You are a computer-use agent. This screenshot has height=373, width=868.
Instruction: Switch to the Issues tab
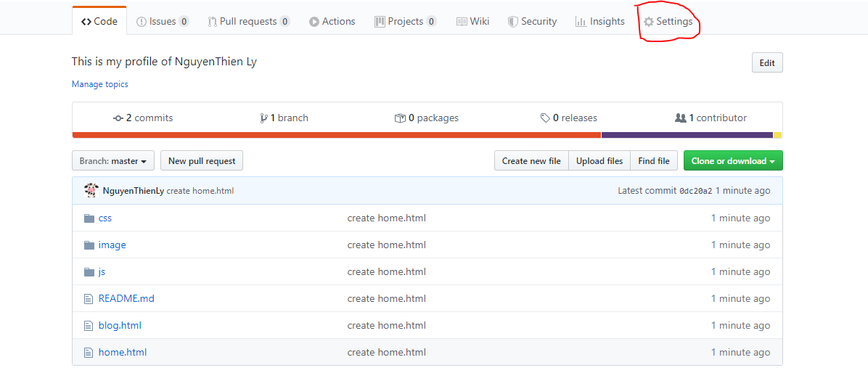coord(162,22)
